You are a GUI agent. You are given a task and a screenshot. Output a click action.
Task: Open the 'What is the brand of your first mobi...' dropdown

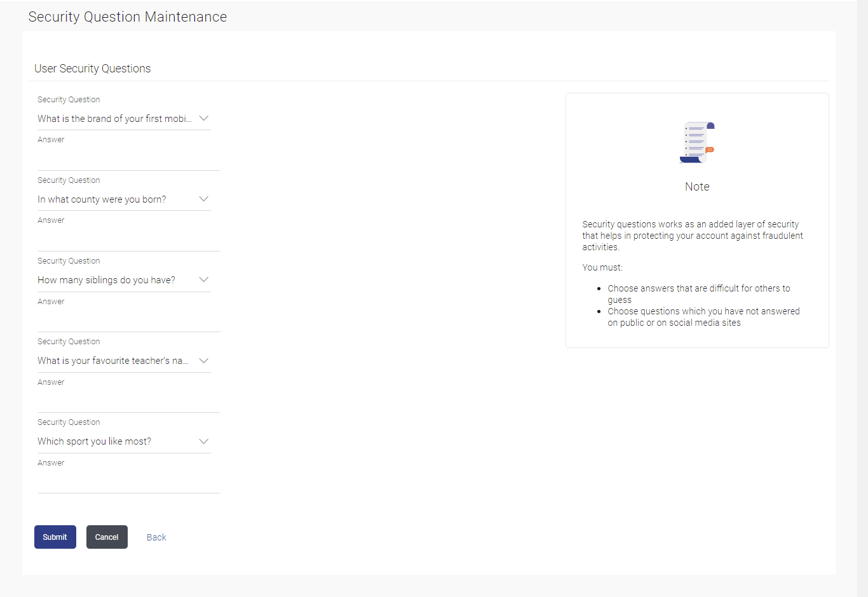114,119
